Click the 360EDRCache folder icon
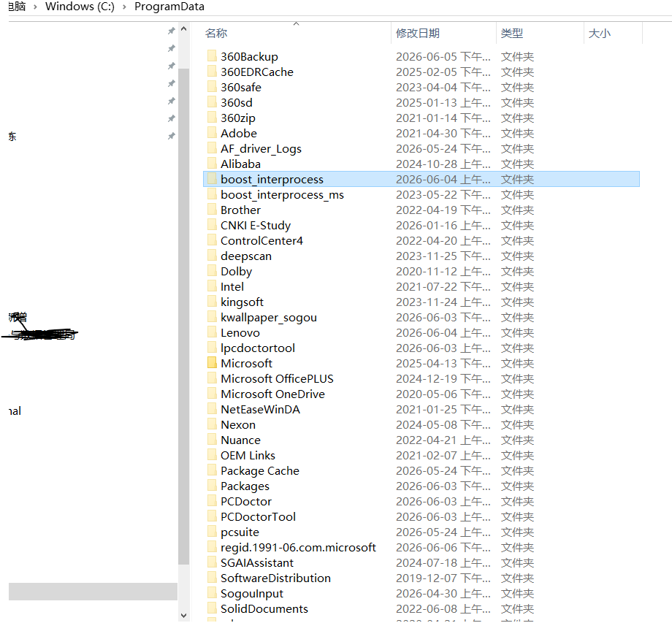 pos(212,72)
